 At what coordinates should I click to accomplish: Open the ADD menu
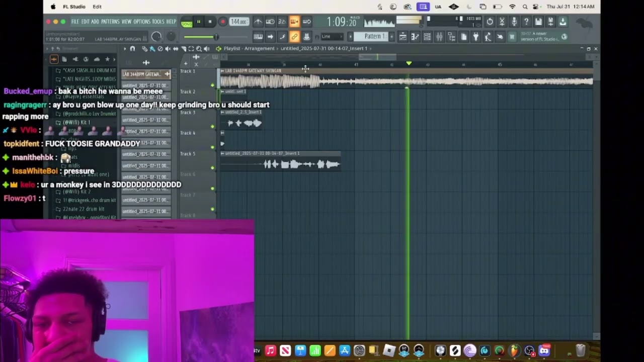coord(95,22)
